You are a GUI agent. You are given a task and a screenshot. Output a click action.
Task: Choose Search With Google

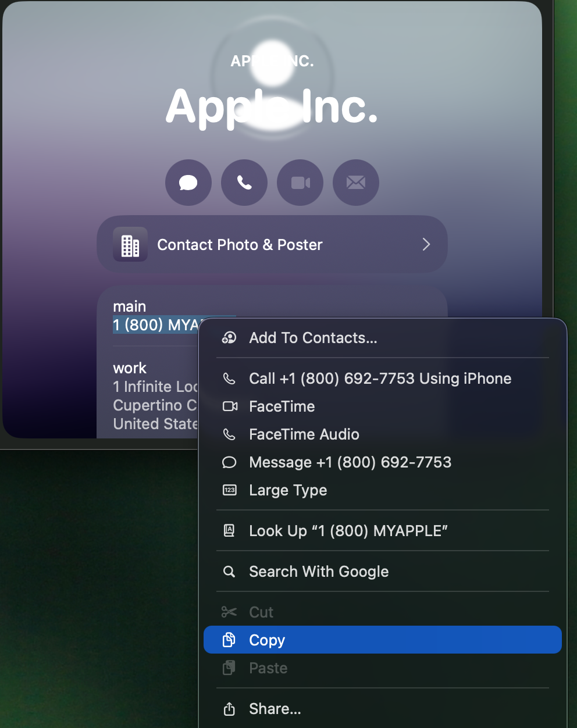(x=383, y=572)
